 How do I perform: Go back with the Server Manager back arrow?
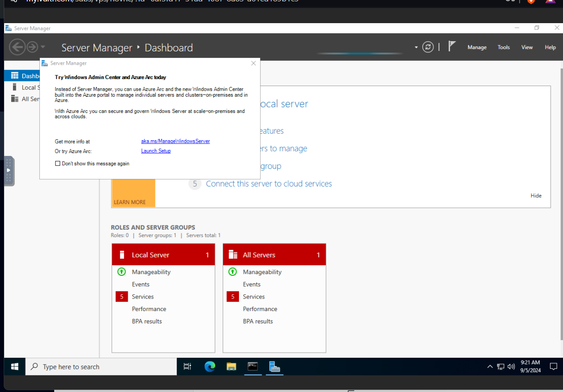17,47
